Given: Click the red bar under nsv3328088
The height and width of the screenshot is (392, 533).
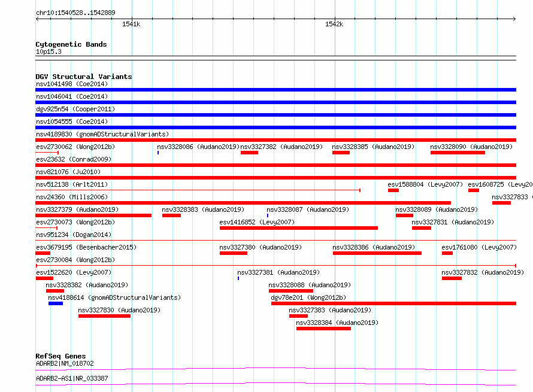Looking at the screenshot, I should click(291, 291).
